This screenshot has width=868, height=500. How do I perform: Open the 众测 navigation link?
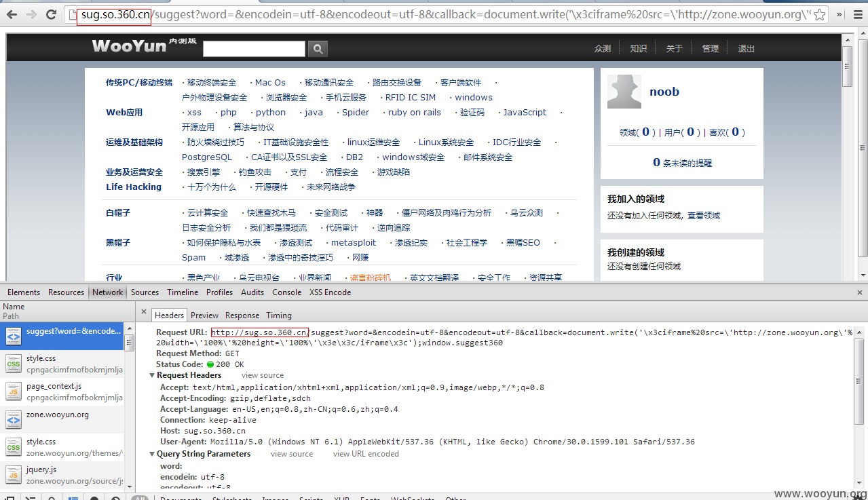tap(603, 48)
